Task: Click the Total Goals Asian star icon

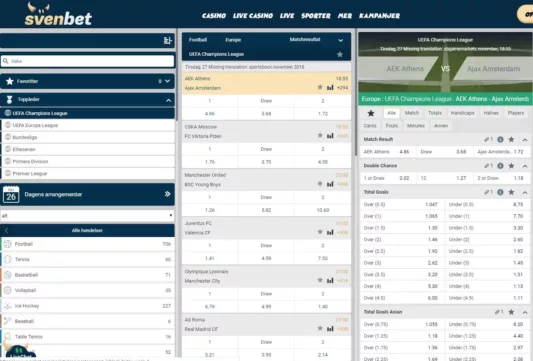Action: click(511, 312)
